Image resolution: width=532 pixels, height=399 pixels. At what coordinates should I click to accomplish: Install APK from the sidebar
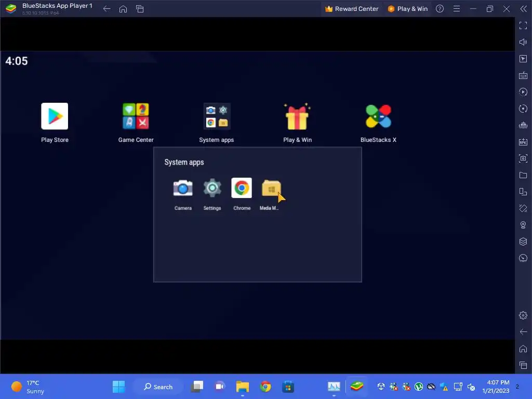pyautogui.click(x=523, y=142)
